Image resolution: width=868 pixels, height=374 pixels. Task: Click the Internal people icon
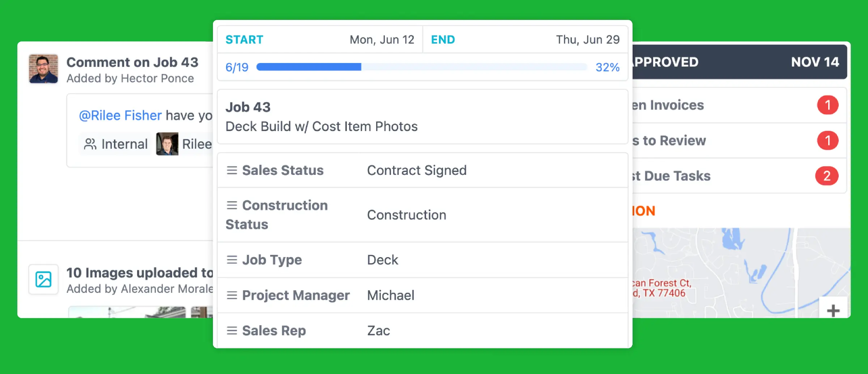(90, 144)
